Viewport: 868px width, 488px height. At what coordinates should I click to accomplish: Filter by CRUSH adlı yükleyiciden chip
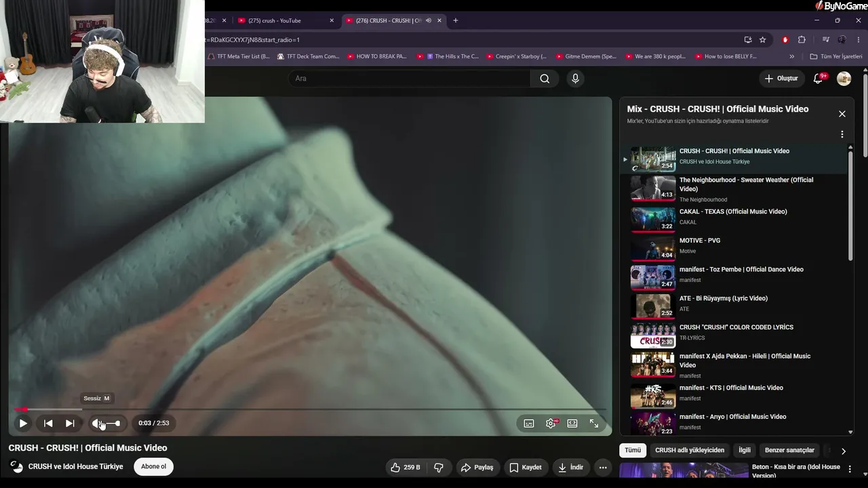690,450
